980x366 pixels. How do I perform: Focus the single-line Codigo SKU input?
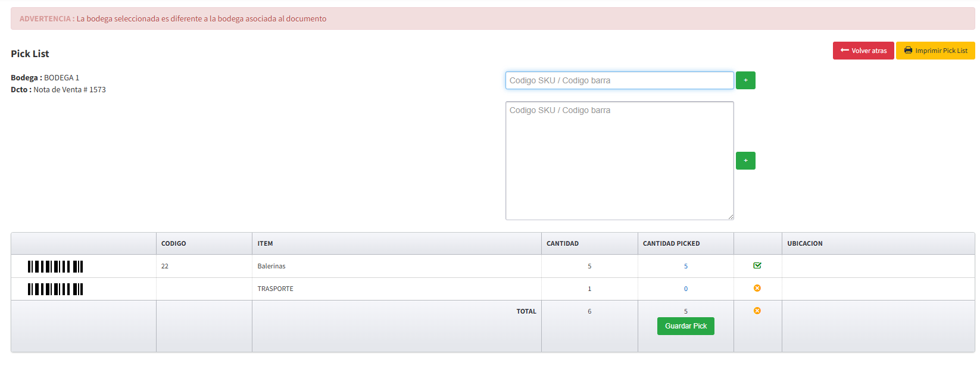pyautogui.click(x=619, y=80)
